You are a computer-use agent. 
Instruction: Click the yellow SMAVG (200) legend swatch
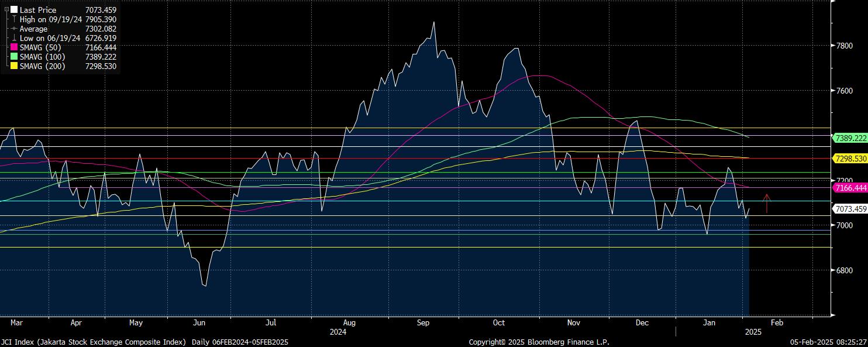tap(14, 66)
